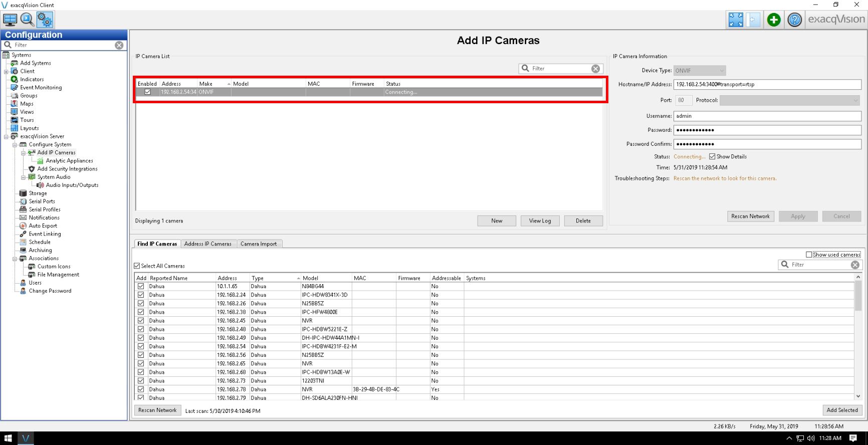Open the volume control in the system tray

[811, 438]
